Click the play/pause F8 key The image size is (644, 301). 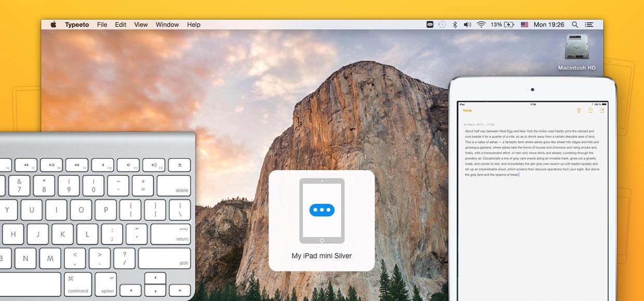(x=51, y=165)
